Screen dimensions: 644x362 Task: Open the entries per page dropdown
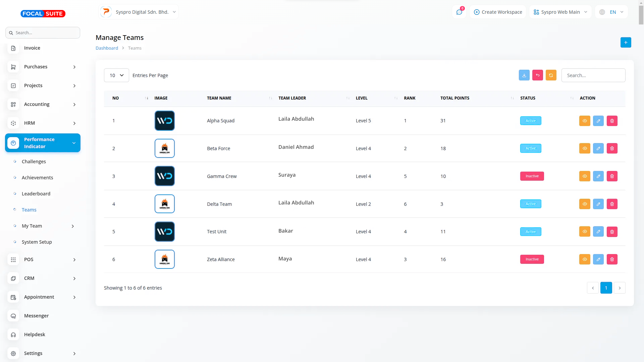click(116, 75)
